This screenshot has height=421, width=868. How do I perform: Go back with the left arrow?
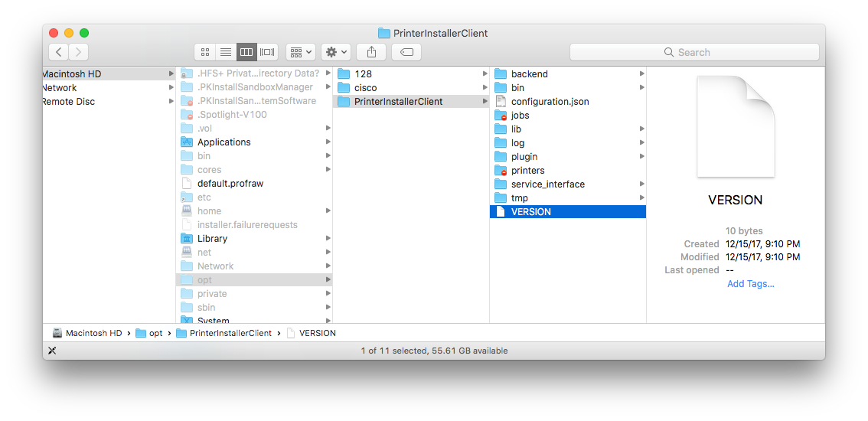pyautogui.click(x=59, y=52)
